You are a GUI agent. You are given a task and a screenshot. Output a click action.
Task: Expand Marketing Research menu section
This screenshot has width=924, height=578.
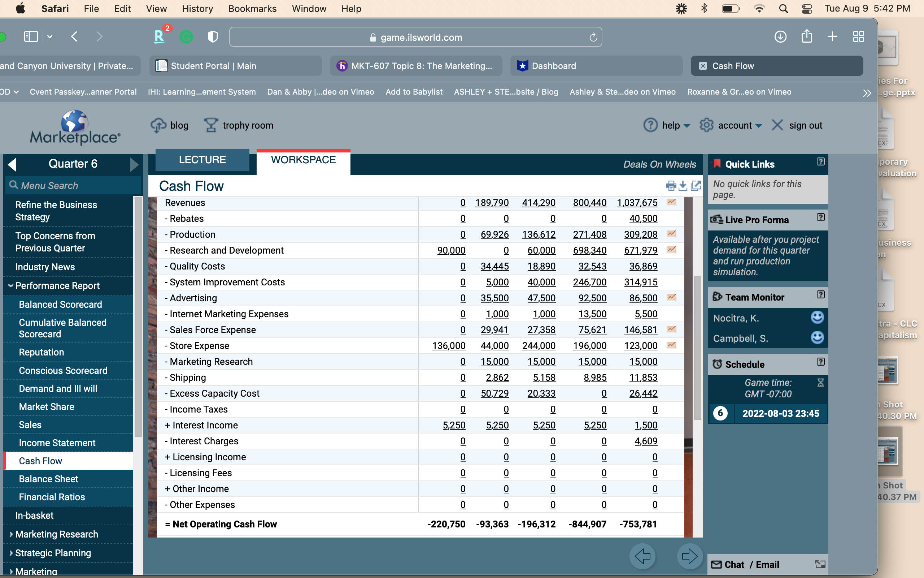tap(11, 534)
